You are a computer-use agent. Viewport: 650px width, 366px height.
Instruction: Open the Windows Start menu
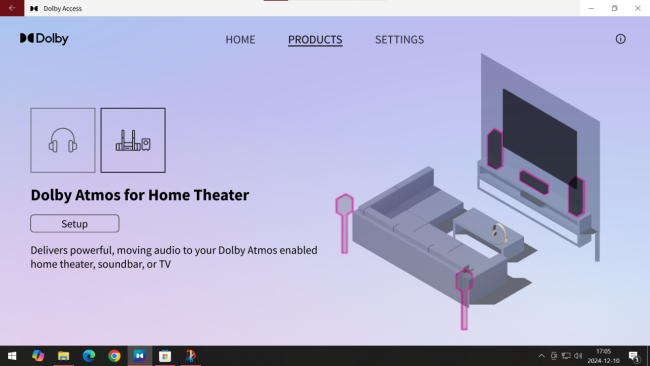click(12, 356)
